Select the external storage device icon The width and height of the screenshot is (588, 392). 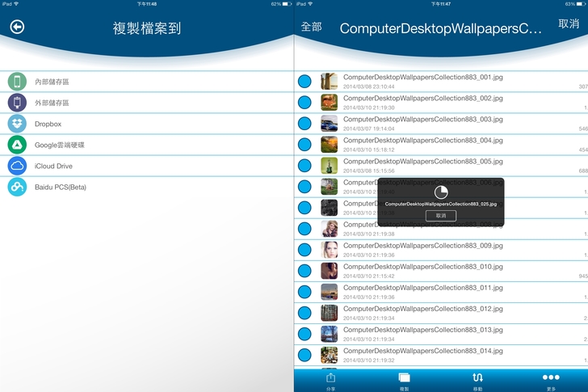tap(17, 103)
